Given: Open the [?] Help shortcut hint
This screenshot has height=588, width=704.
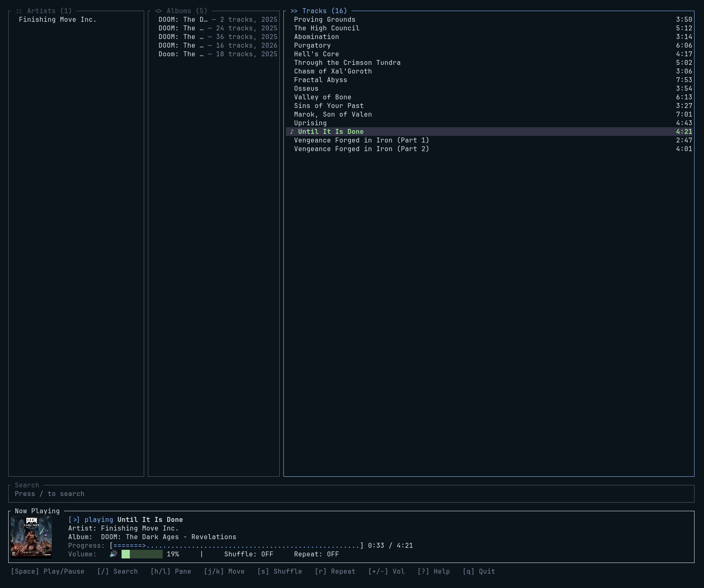Looking at the screenshot, I should pos(434,572).
